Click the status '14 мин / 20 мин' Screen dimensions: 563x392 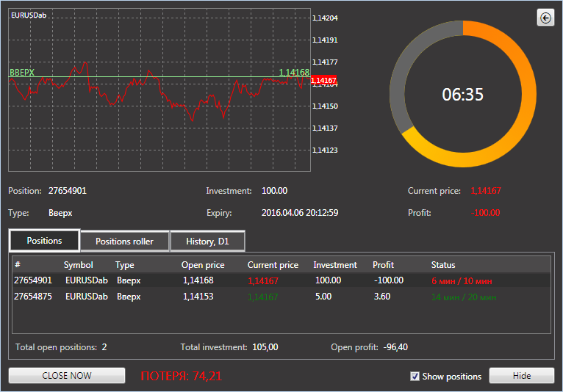tap(464, 297)
